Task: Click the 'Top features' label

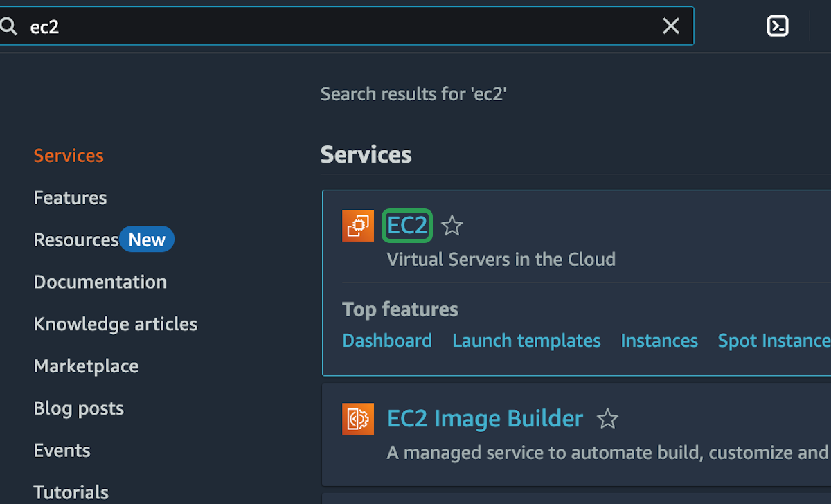Action: [x=400, y=309]
